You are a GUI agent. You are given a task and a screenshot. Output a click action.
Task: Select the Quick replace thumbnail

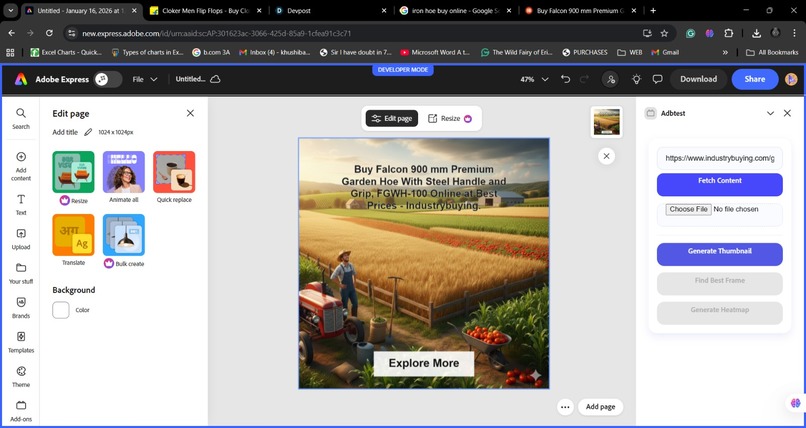click(174, 172)
